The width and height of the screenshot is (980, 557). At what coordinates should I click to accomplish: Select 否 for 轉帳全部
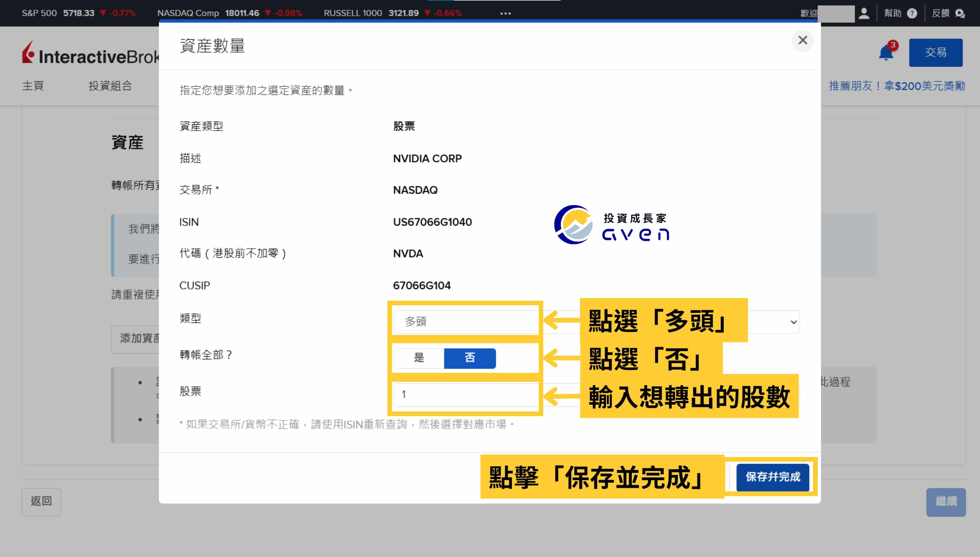pos(470,358)
